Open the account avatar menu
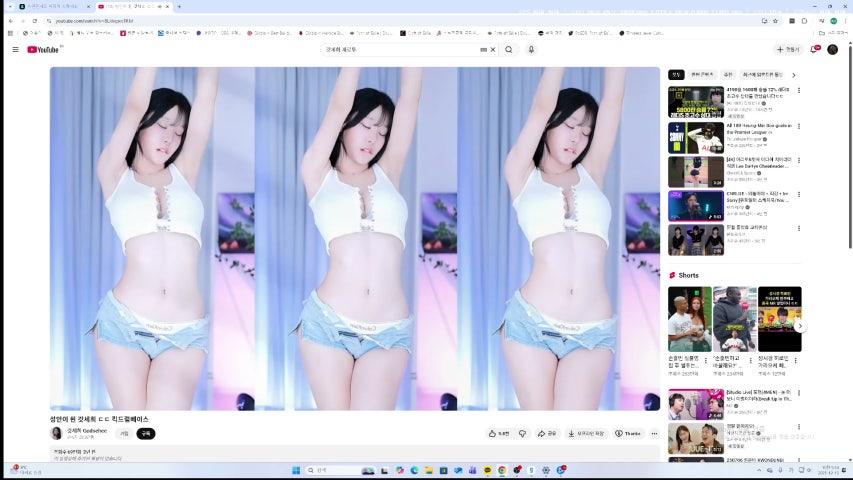 point(832,50)
